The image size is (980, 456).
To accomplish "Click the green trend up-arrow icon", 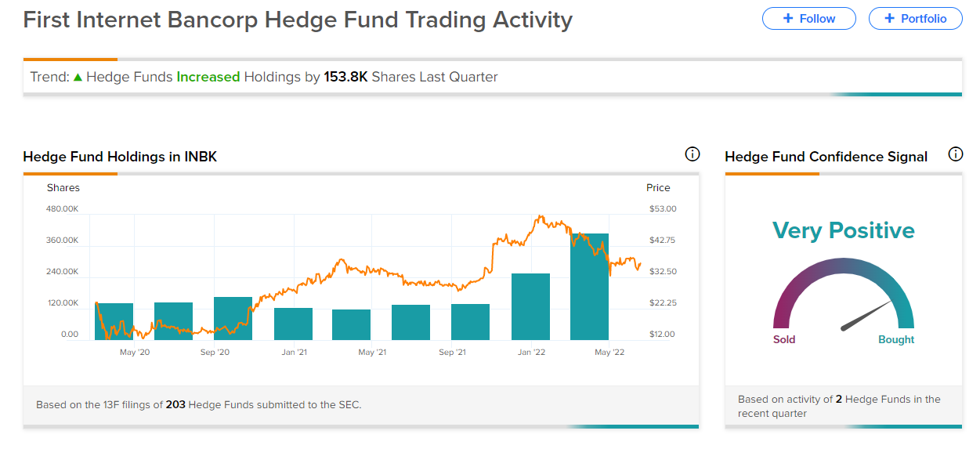I will point(78,77).
